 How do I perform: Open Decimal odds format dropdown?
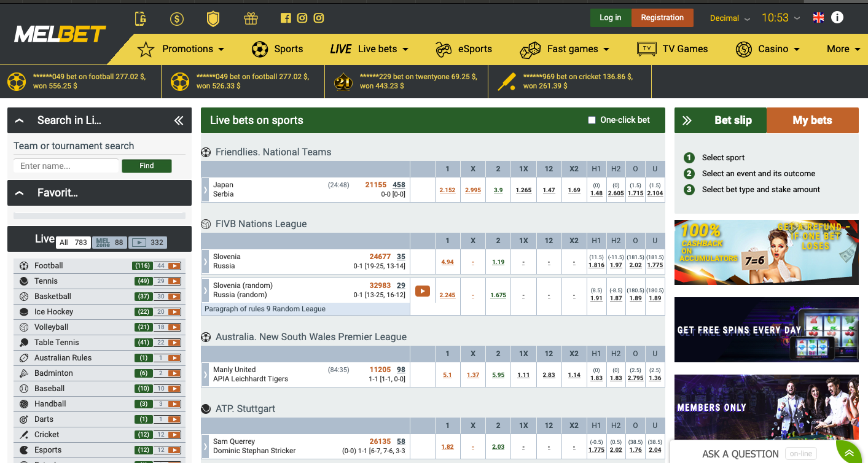[x=730, y=18]
